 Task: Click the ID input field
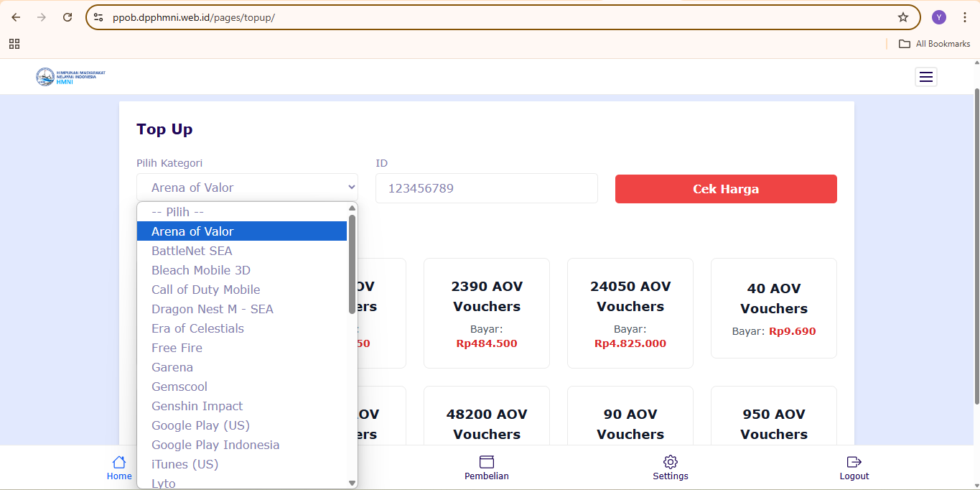[x=486, y=188]
